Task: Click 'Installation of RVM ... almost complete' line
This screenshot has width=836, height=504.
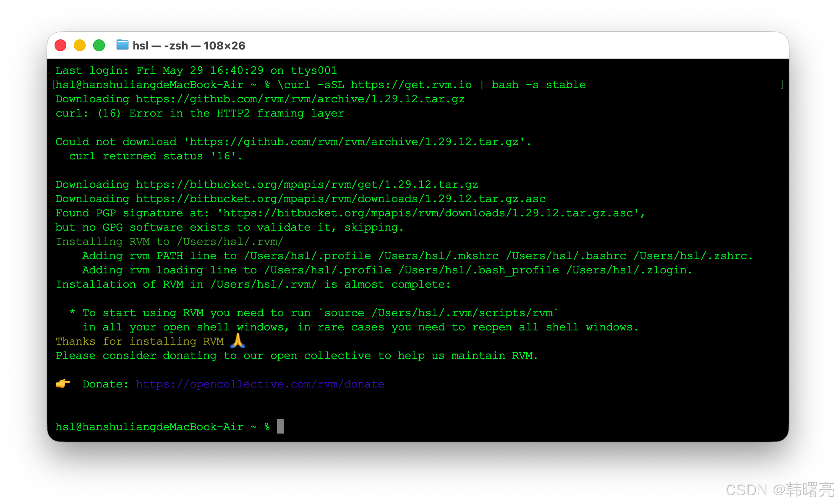Action: click(253, 284)
